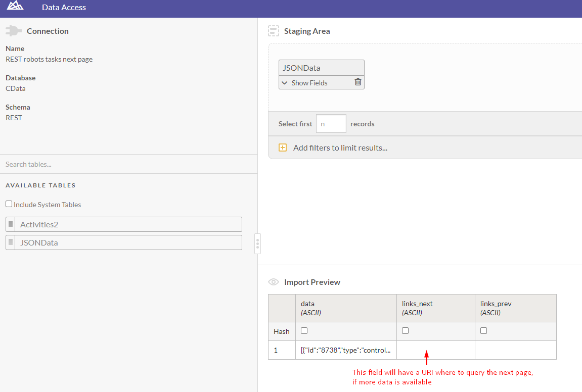The width and height of the screenshot is (582, 392).
Task: Check the Hash checkbox under links_prev
Action: click(483, 330)
